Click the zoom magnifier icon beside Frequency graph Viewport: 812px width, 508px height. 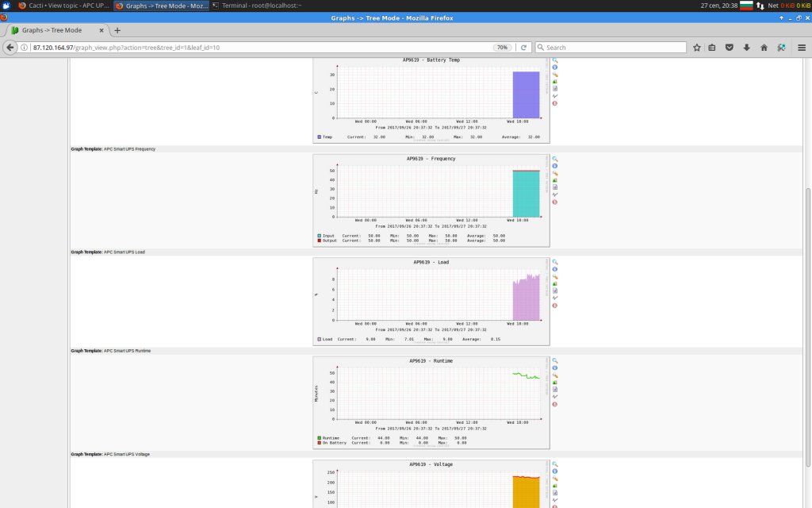[x=555, y=159]
